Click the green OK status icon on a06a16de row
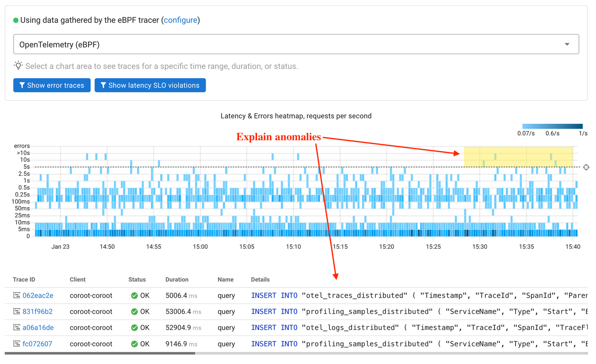The image size is (596, 364). pos(134,327)
